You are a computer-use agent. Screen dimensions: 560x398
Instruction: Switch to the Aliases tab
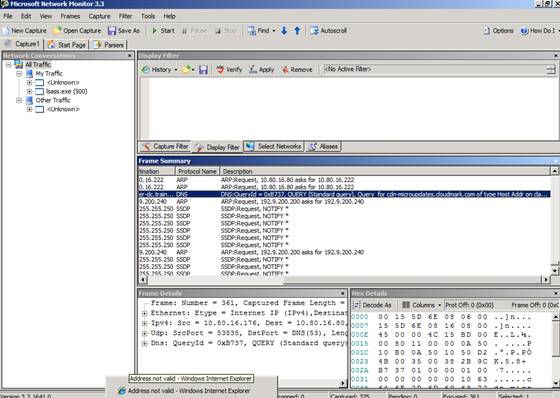(x=323, y=146)
